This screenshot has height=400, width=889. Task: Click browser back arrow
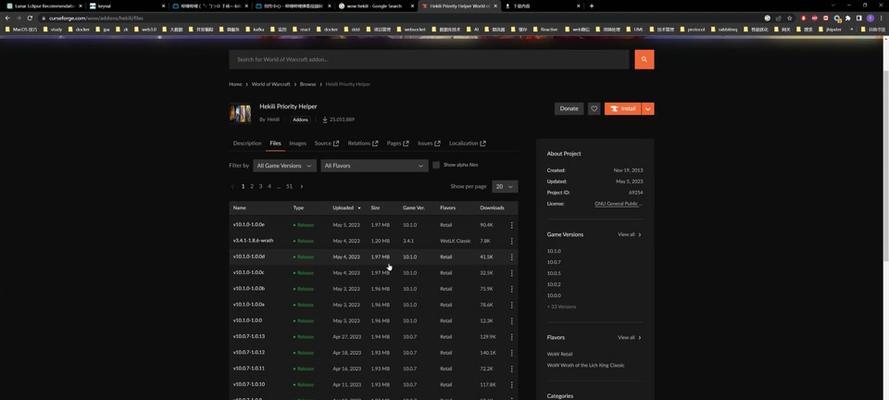point(7,18)
